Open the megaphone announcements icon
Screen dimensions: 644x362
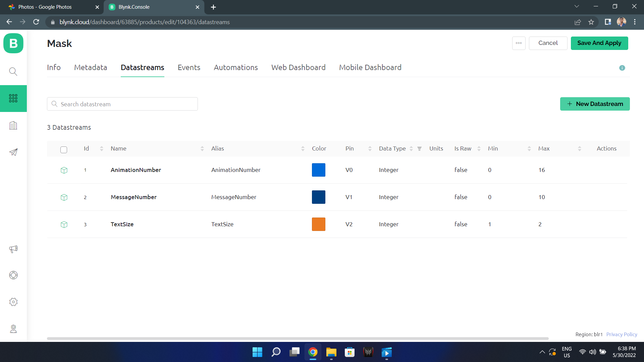13,249
